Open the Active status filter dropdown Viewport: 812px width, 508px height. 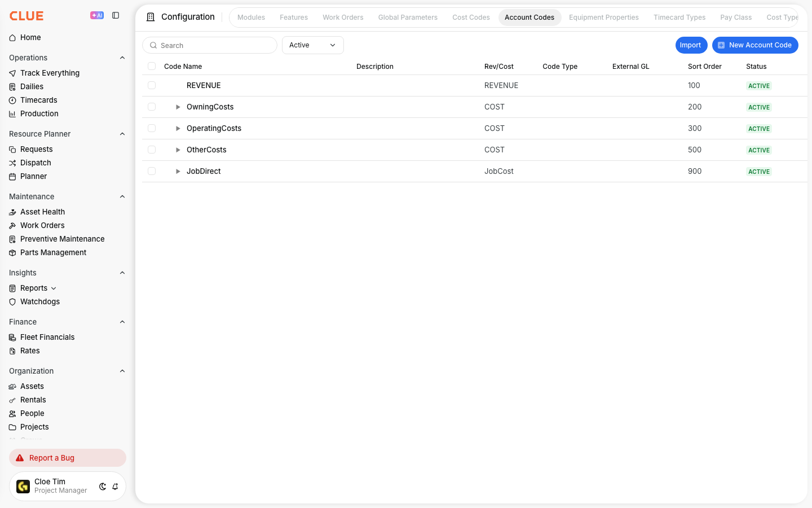[x=313, y=45]
